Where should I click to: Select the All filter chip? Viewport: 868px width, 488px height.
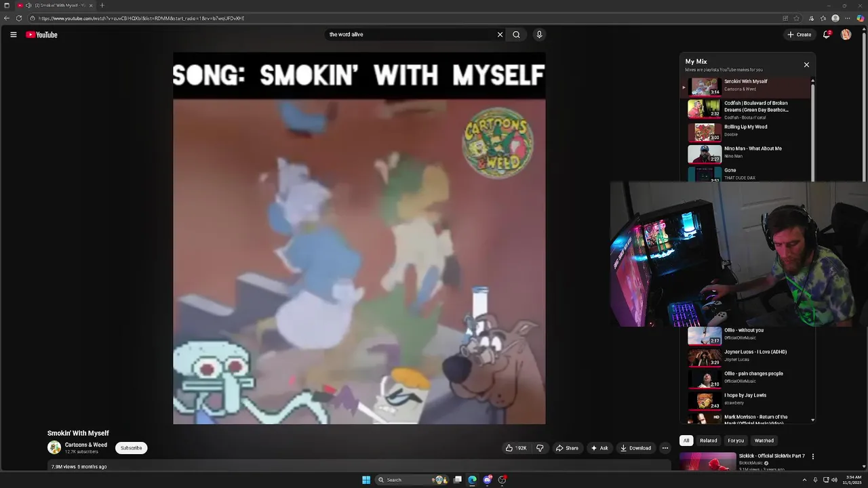pyautogui.click(x=686, y=441)
